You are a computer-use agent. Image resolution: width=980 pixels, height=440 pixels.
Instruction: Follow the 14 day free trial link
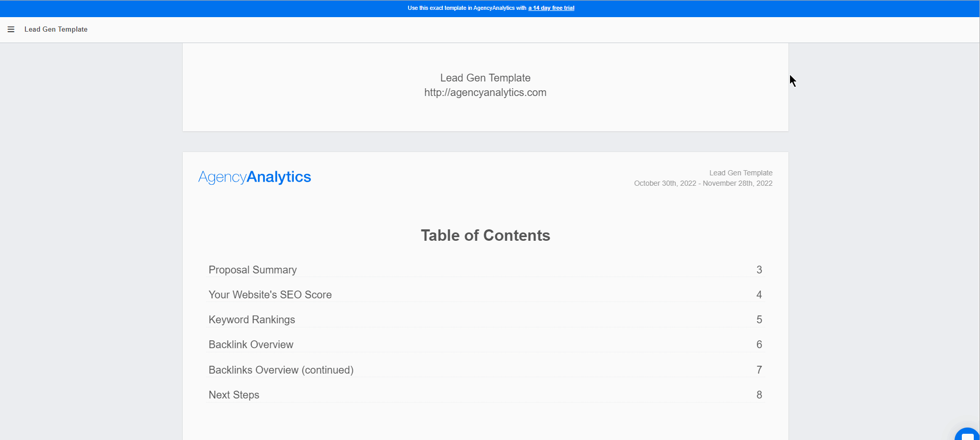551,8
